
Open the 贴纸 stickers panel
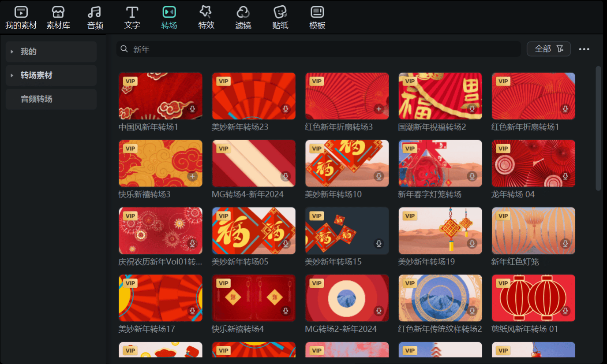click(280, 18)
